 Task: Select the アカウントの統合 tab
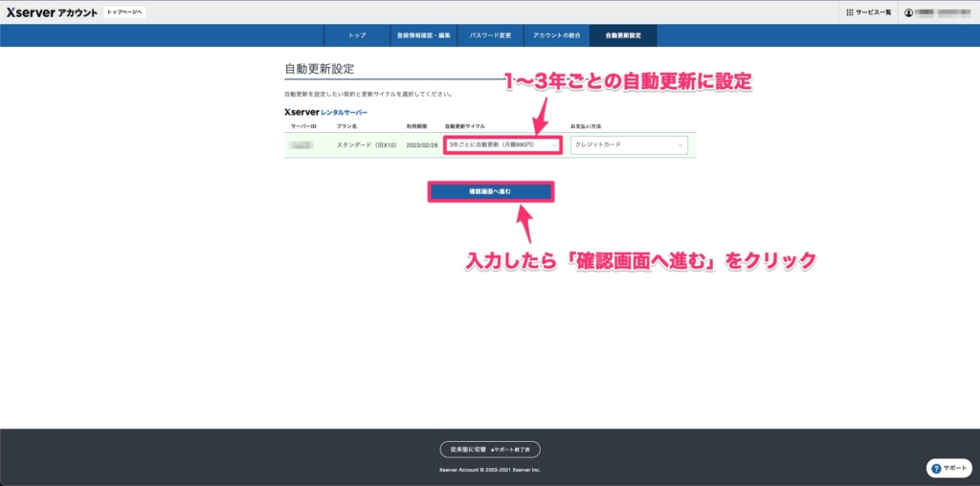[556, 35]
